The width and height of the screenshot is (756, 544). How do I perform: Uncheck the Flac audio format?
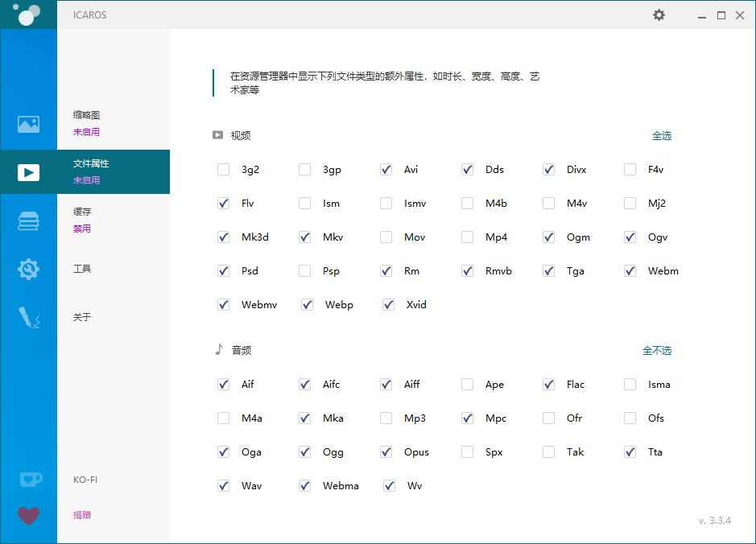pyautogui.click(x=548, y=384)
